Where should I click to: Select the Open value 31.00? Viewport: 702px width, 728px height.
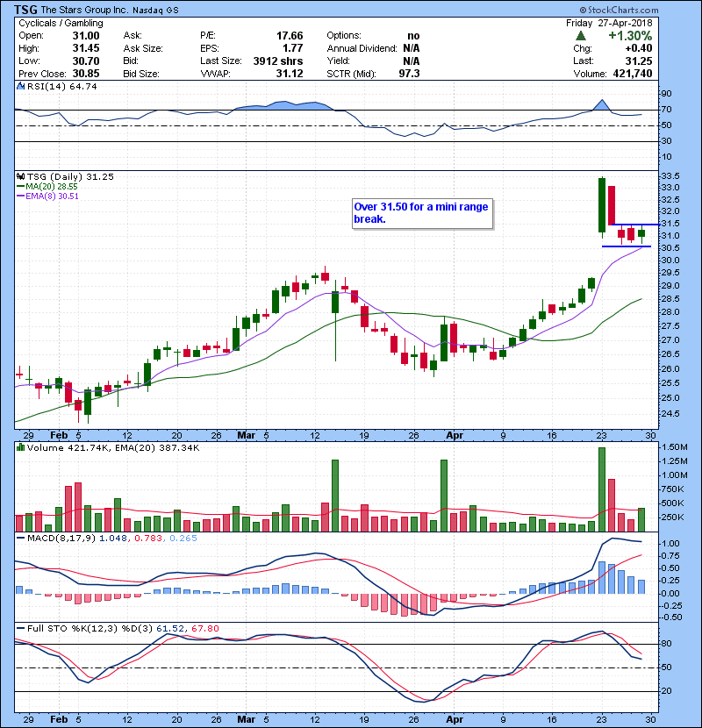(x=86, y=36)
